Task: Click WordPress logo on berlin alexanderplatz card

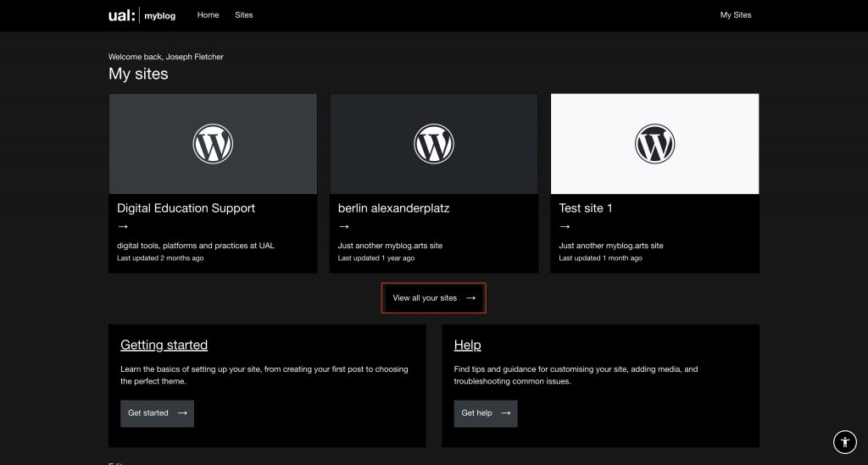Action: coord(434,144)
